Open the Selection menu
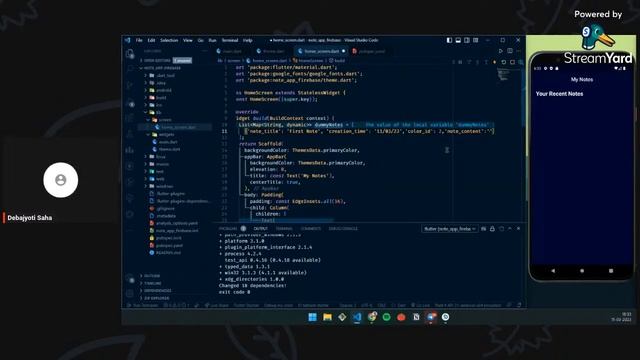Viewport: 640px width, 360px height. [x=169, y=40]
